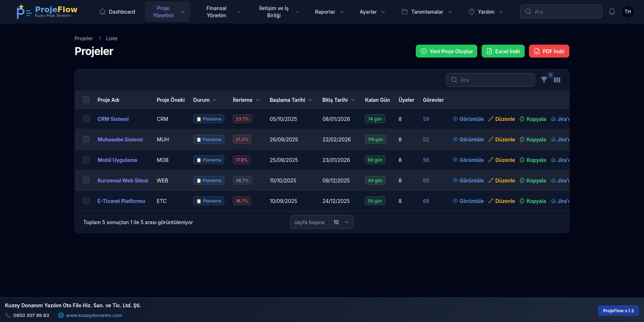Open the table filter funnel icon
The width and height of the screenshot is (644, 322).
pyautogui.click(x=544, y=80)
